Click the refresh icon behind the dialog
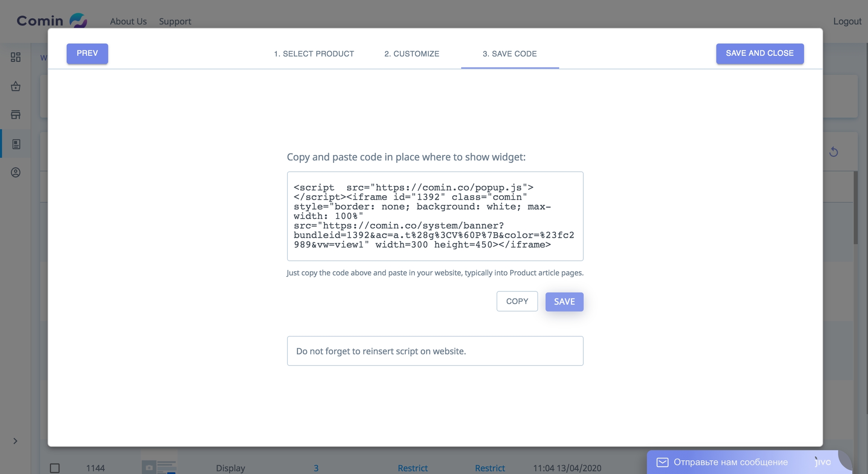 coord(833,152)
